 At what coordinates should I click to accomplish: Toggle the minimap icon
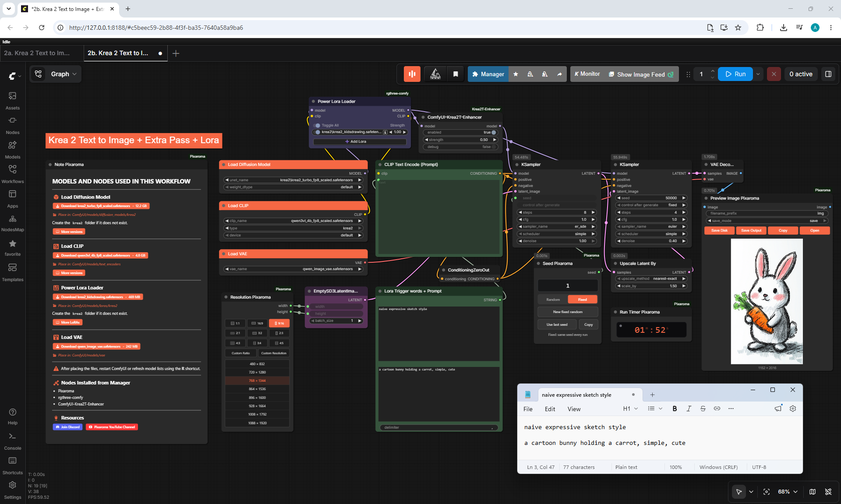(813, 492)
